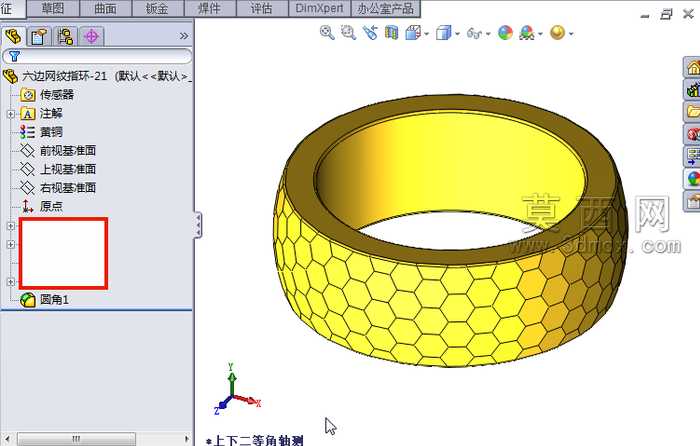
Task: Select the 上视基准面 plane
Action: pos(68,169)
